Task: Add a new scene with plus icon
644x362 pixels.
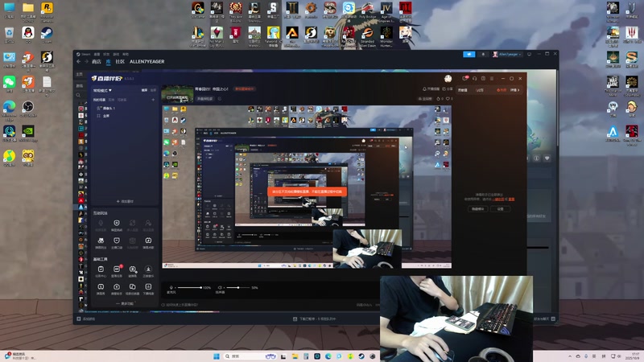Action: tap(153, 100)
